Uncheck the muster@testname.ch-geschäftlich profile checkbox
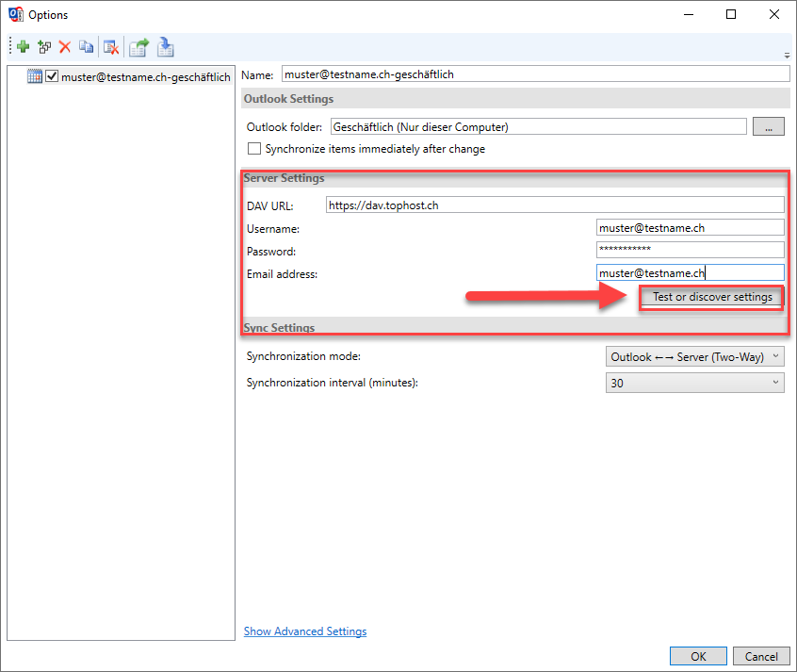Viewport: 797px width, 672px height. point(52,76)
